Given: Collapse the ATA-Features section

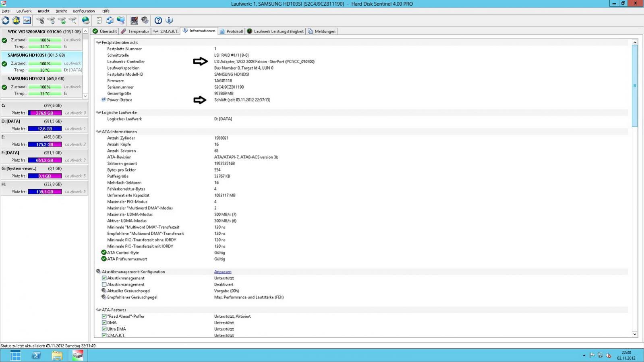Looking at the screenshot, I should [98, 310].
